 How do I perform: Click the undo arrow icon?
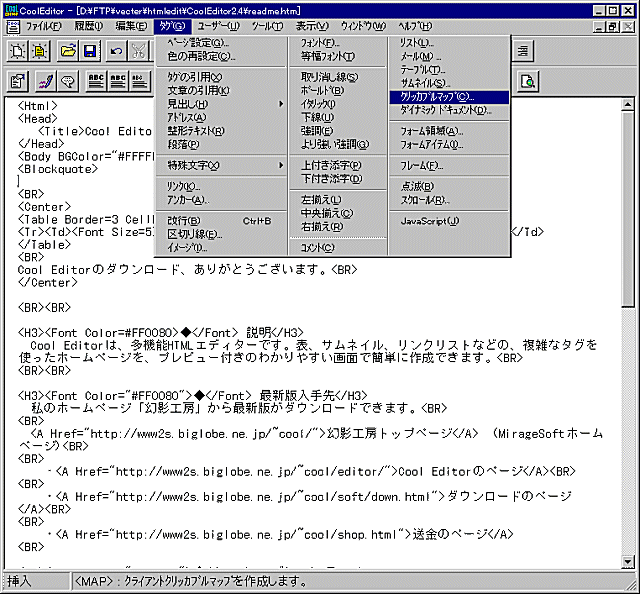(116, 51)
